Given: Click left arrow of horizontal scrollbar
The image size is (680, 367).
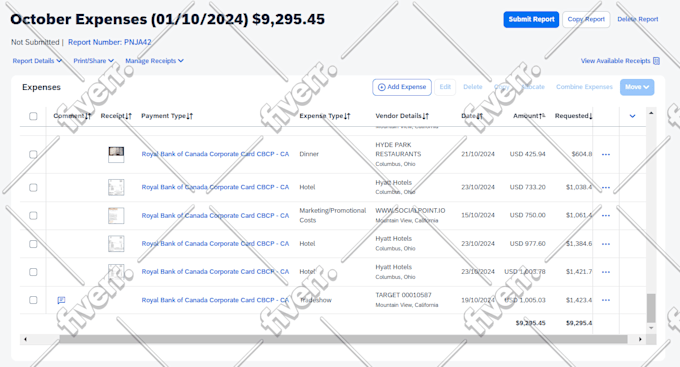Looking at the screenshot, I should pyautogui.click(x=26, y=339).
